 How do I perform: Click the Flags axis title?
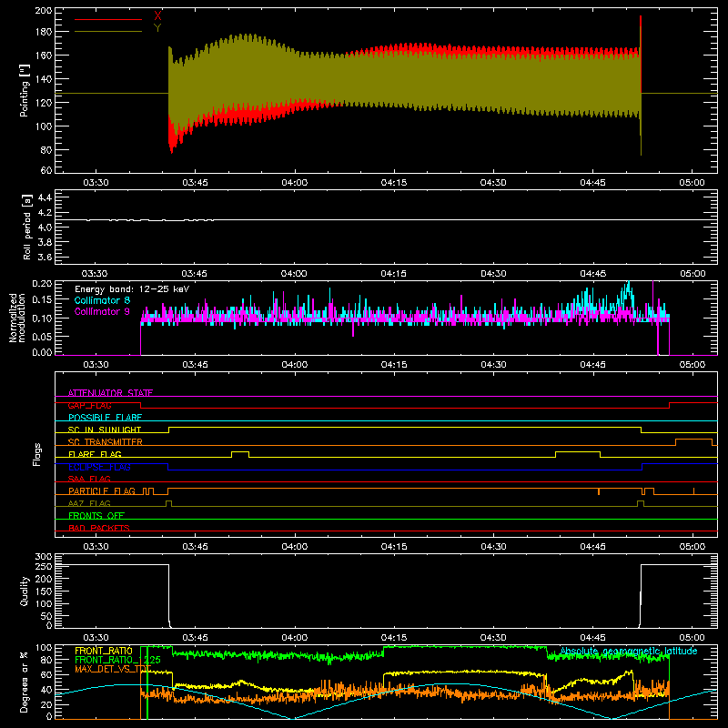37,454
